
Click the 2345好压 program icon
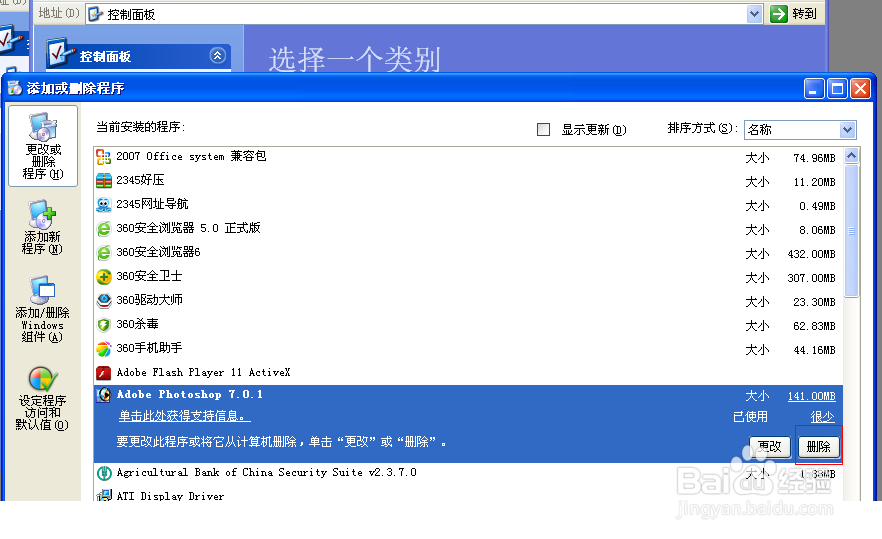pos(104,181)
